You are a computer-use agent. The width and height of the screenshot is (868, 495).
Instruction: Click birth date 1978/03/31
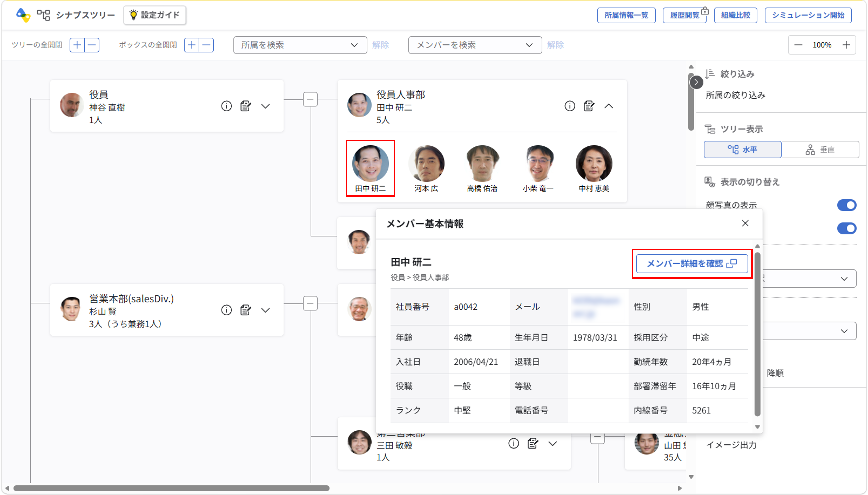point(595,338)
